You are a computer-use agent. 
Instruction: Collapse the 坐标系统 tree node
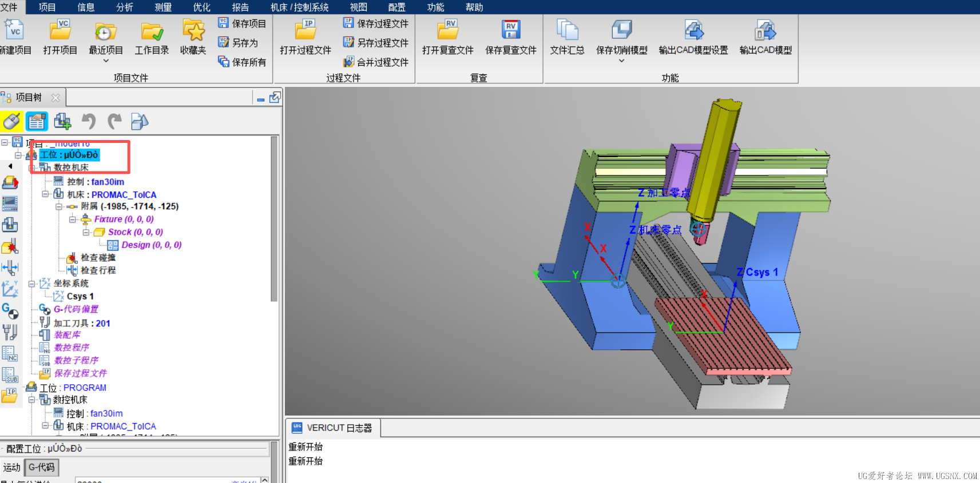32,284
